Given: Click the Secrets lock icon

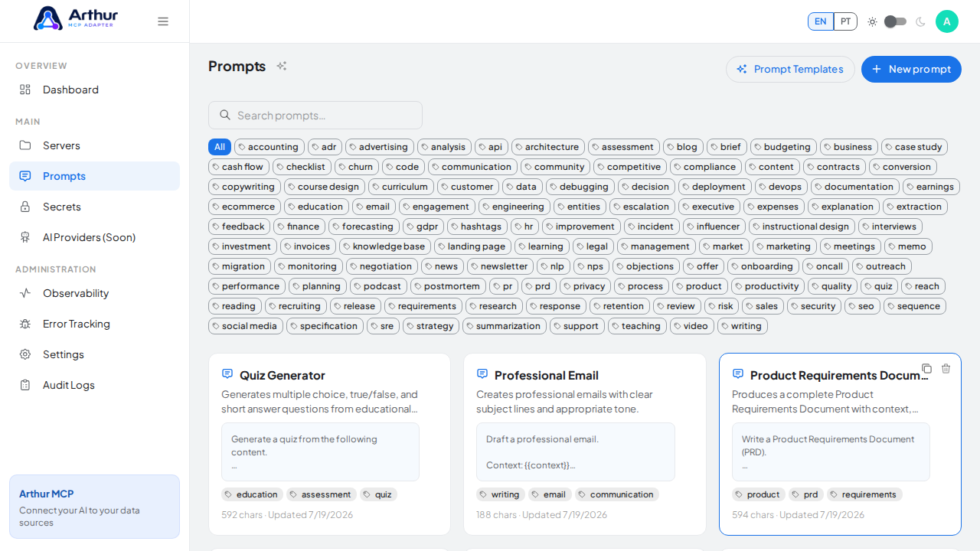Looking at the screenshot, I should [x=25, y=207].
